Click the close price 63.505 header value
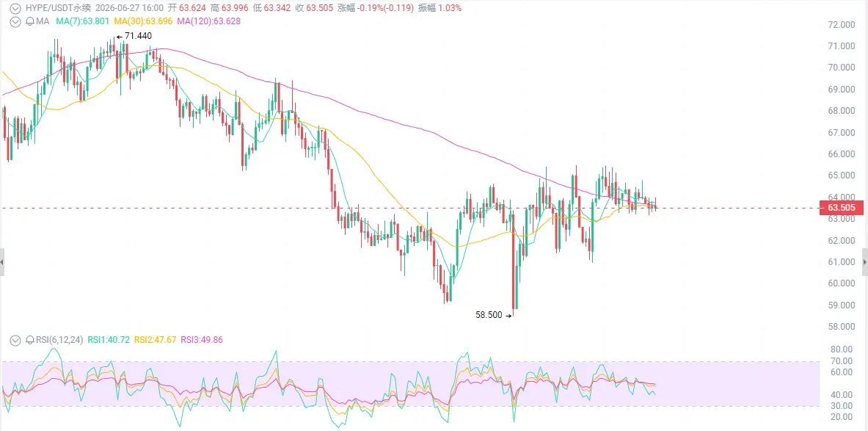The width and height of the screenshot is (868, 431). [x=319, y=8]
